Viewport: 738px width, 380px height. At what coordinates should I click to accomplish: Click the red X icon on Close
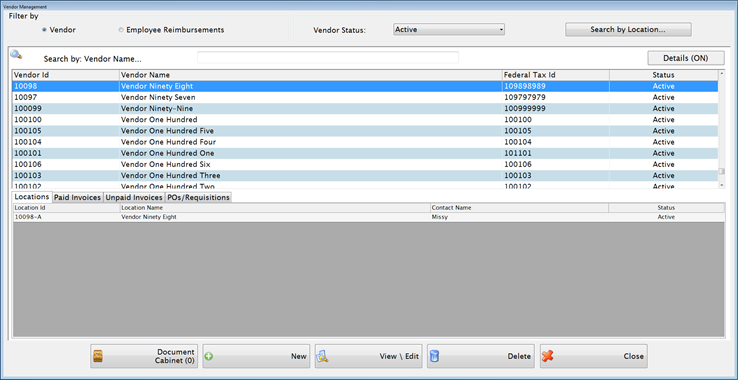point(547,356)
